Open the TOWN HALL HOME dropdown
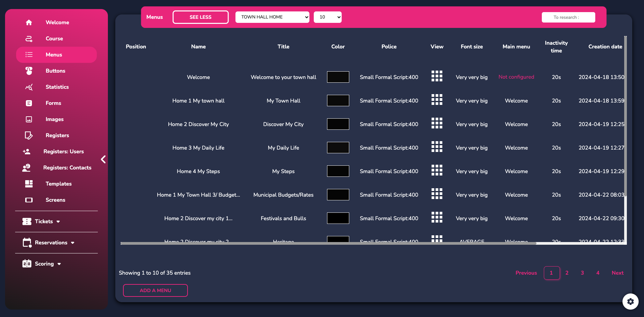 (272, 17)
